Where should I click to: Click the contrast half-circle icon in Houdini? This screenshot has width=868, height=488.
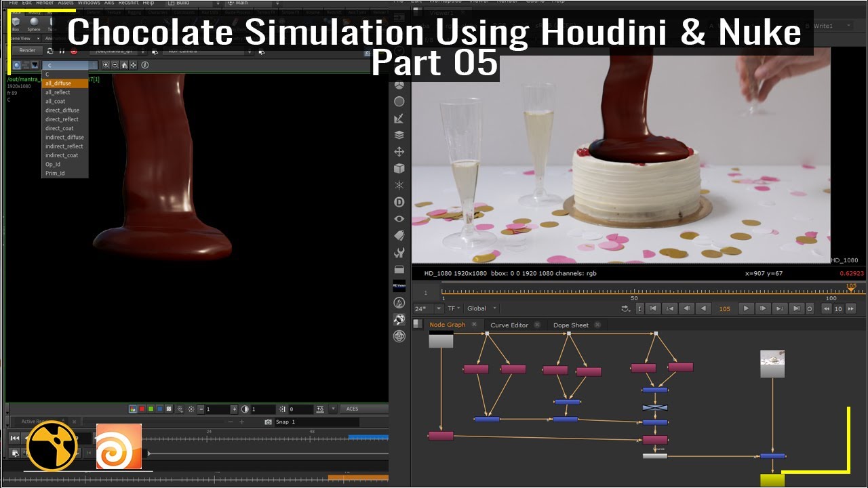245,409
